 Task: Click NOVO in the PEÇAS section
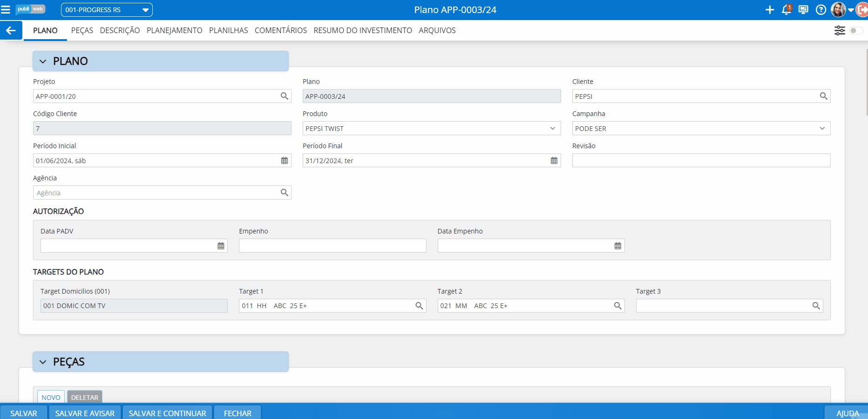click(51, 397)
